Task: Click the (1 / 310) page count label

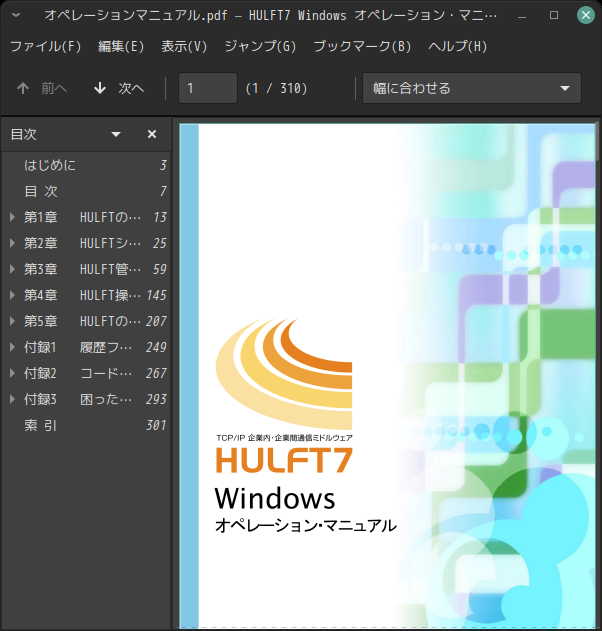Action: (x=276, y=88)
